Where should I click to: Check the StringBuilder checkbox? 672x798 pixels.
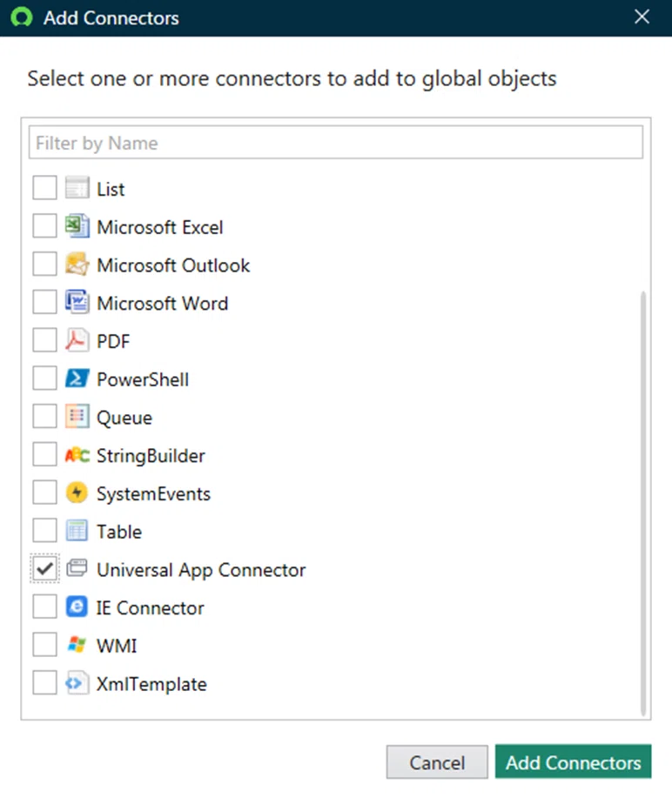point(44,454)
